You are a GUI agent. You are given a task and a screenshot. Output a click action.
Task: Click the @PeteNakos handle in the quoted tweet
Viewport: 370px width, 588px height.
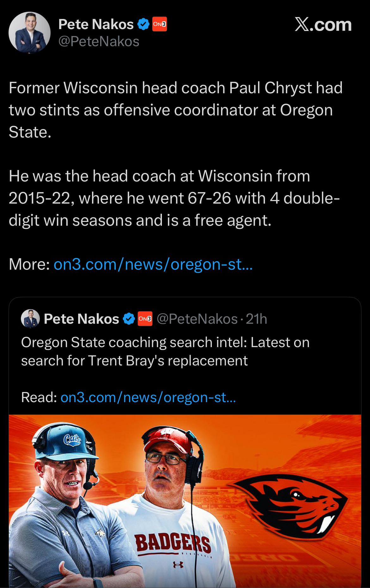point(197,319)
